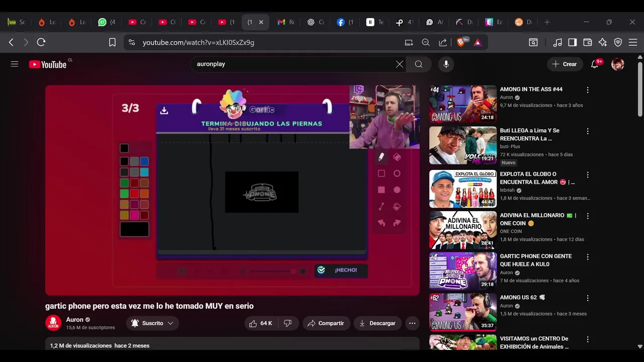Viewport: 644px width, 362px height.
Task: Open options menu for Buti LLEGA a Lima video
Action: (588, 131)
